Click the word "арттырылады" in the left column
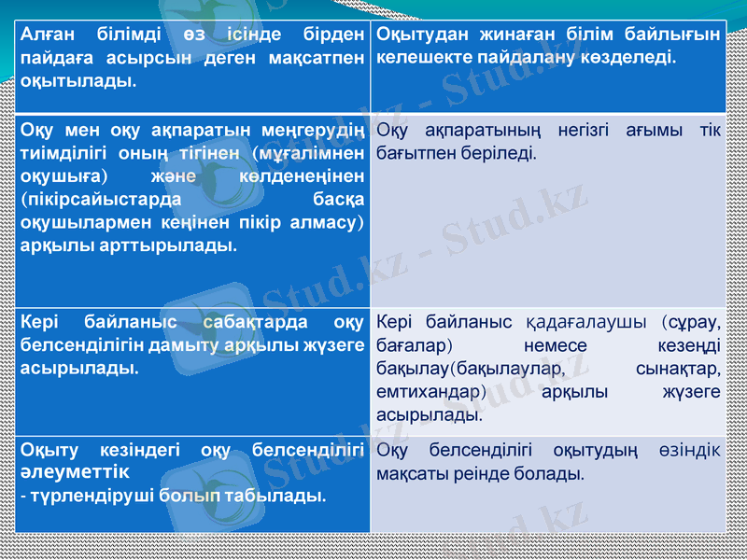 coord(181,245)
